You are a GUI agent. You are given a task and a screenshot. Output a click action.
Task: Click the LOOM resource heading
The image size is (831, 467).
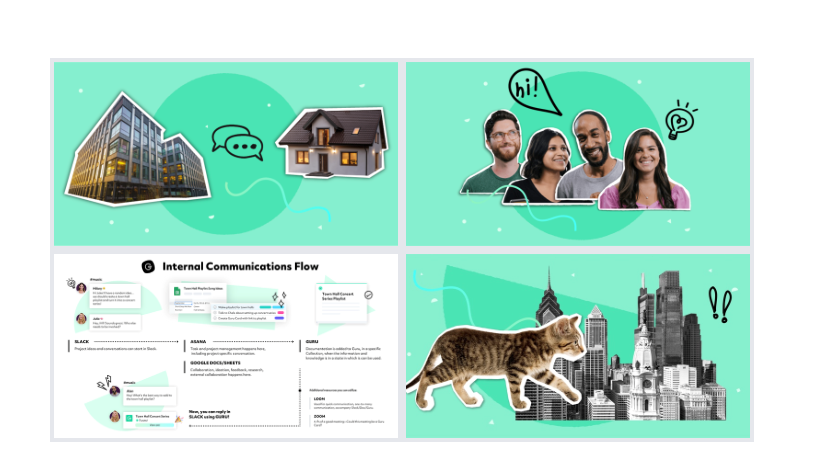click(x=319, y=399)
